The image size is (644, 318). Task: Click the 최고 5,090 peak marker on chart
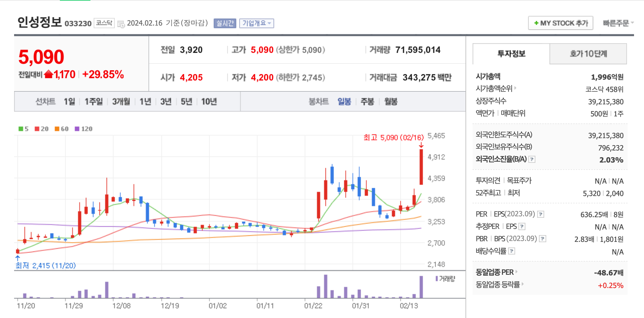(x=393, y=137)
